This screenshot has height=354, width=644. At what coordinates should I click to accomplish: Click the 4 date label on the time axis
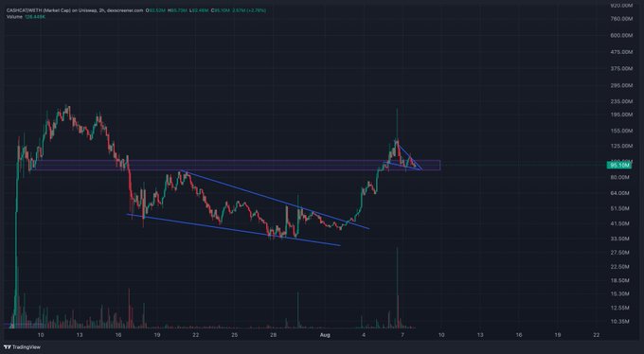pos(364,335)
